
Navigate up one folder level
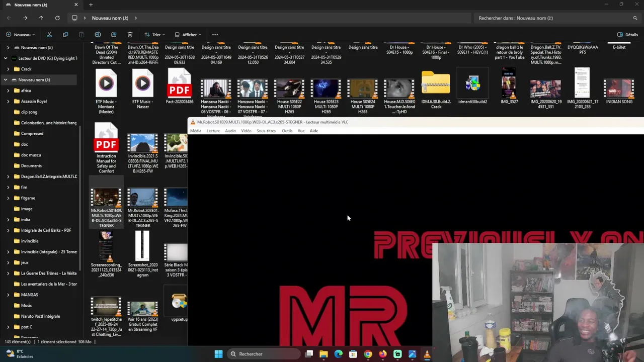pyautogui.click(x=41, y=18)
